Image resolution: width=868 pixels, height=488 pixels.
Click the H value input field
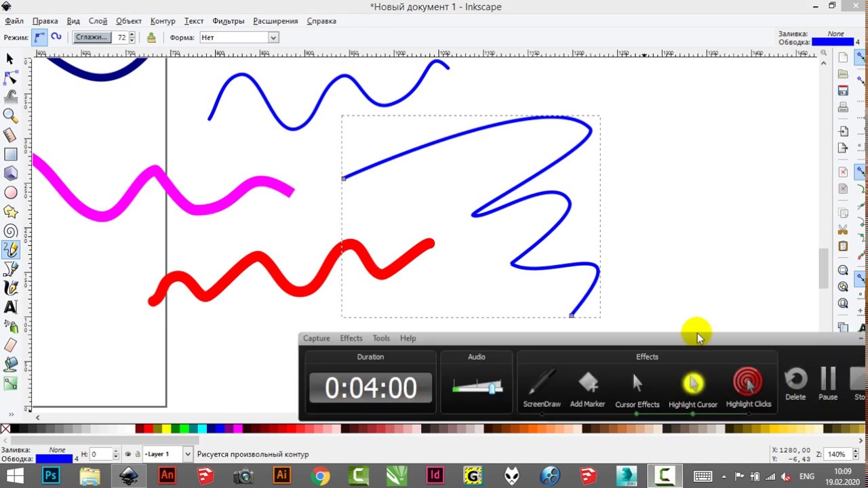click(x=100, y=454)
